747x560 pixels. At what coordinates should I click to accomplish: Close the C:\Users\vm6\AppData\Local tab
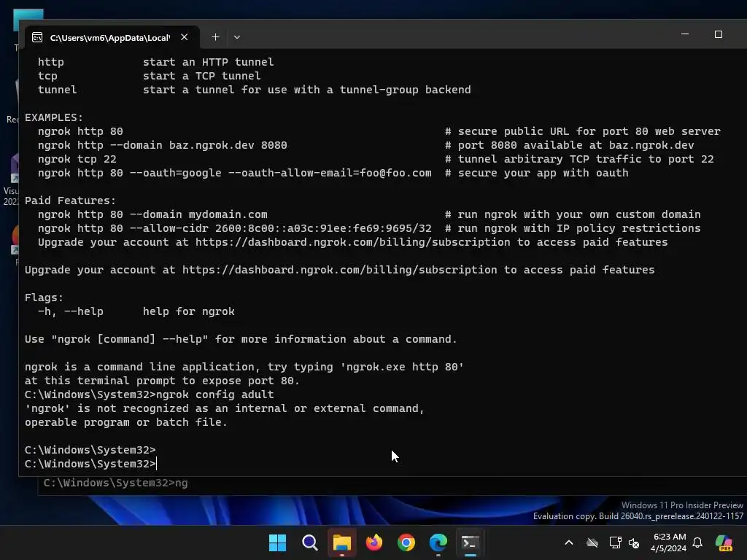click(x=185, y=37)
